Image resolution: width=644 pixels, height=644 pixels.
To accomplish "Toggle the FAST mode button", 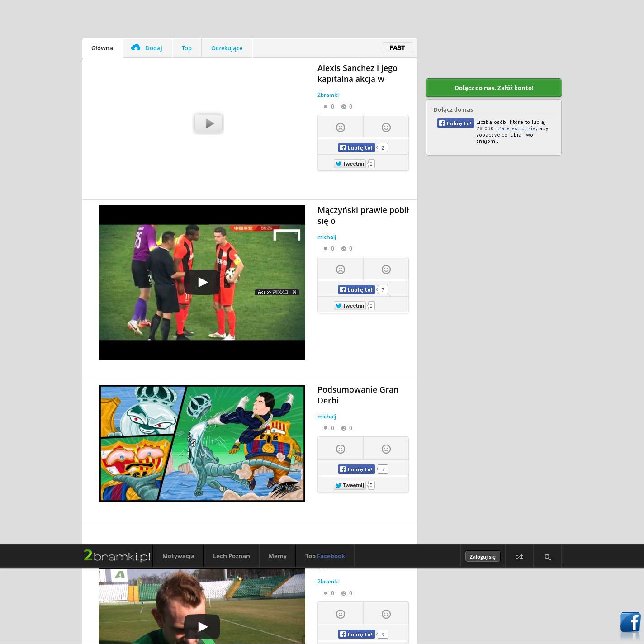I will (397, 48).
